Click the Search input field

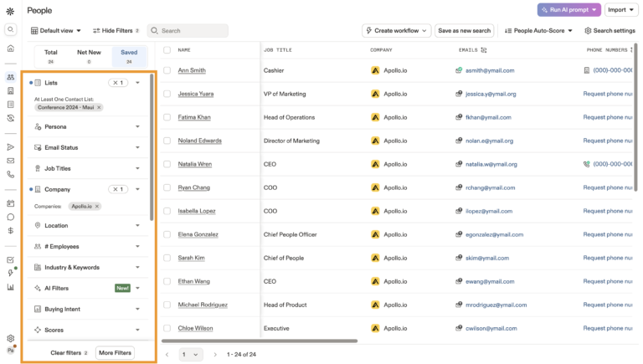click(x=188, y=31)
